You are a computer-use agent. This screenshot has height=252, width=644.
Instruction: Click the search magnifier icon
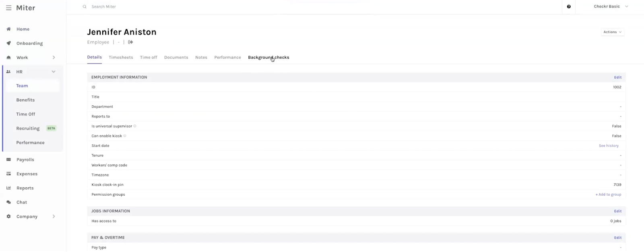click(x=85, y=6)
